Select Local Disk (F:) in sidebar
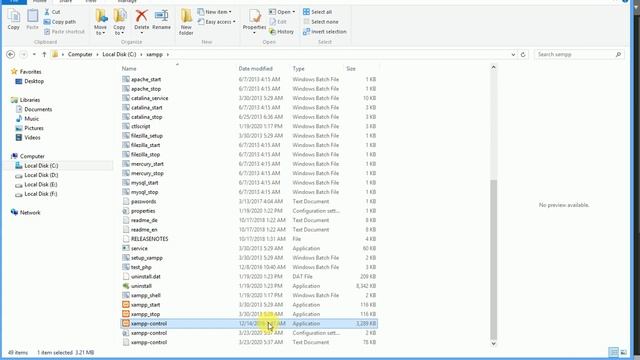This screenshot has height=360, width=640. tap(36, 194)
